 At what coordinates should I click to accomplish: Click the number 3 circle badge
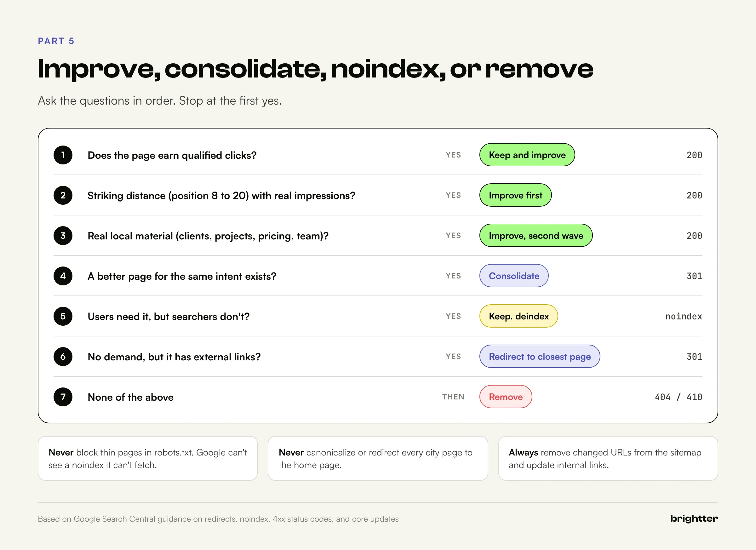(63, 236)
